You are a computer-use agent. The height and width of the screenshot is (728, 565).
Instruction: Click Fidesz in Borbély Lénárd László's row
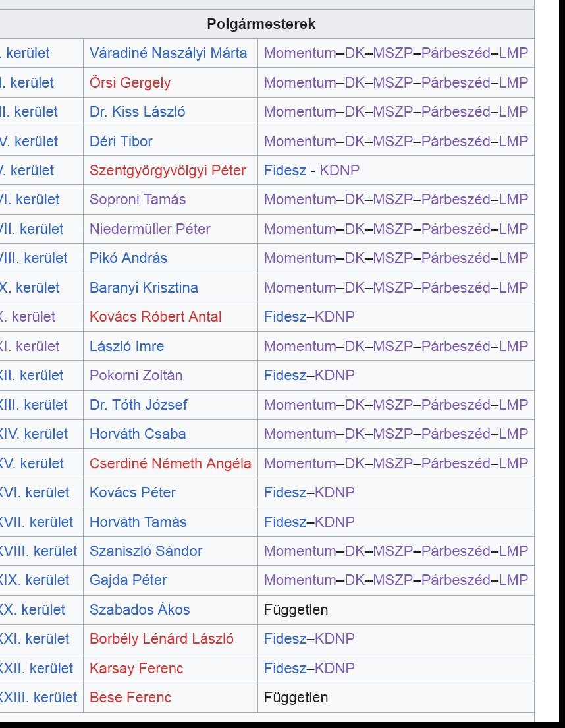(284, 639)
